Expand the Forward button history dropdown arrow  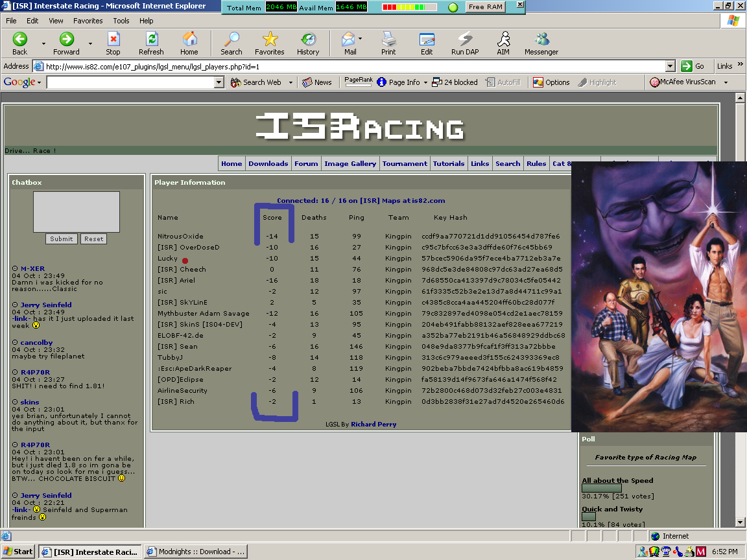91,43
